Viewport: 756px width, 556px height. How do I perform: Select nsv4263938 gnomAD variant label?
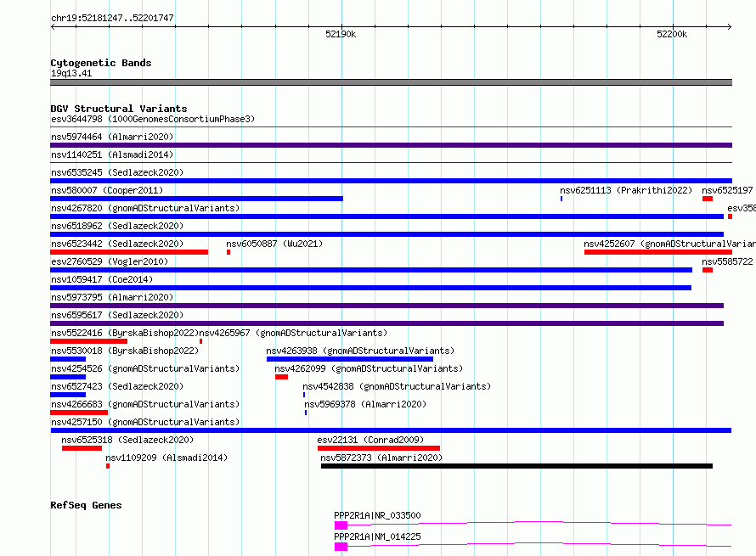click(x=360, y=351)
